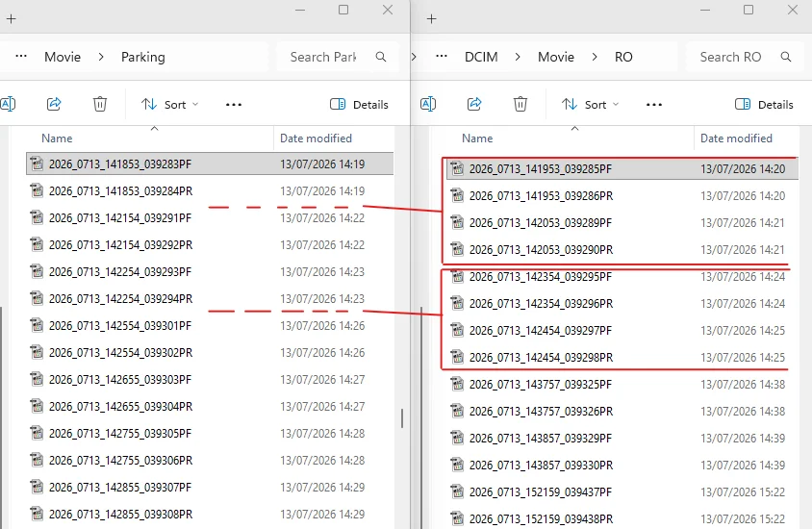Click video file icon of 039307PF
The image size is (812, 529).
click(37, 487)
